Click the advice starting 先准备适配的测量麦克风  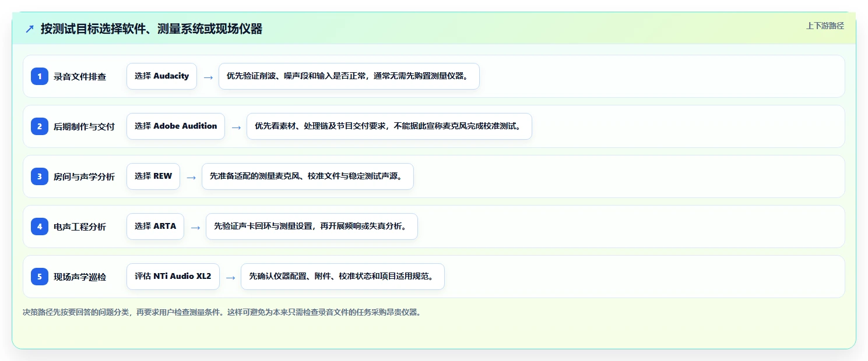308,176
